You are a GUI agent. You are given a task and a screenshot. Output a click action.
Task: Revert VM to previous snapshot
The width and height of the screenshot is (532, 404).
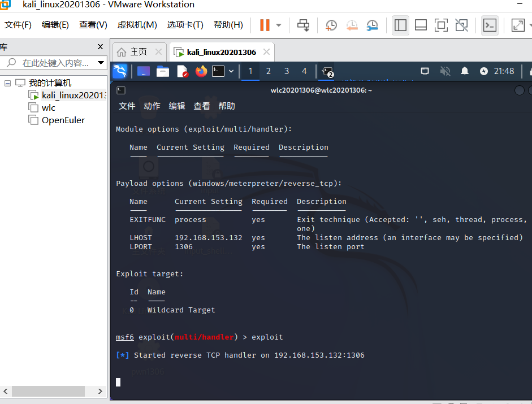tap(352, 25)
